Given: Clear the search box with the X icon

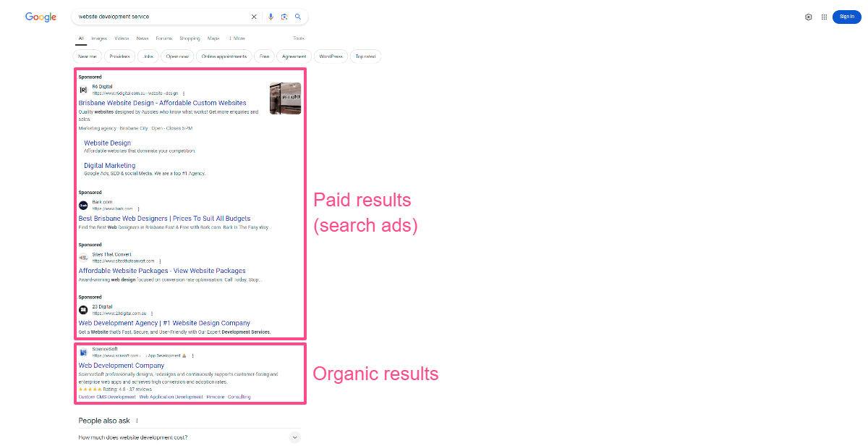Looking at the screenshot, I should click(x=254, y=17).
